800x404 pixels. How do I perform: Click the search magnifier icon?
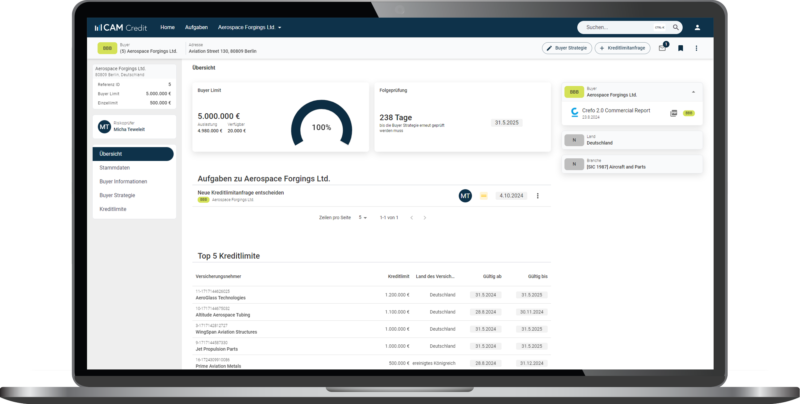676,28
